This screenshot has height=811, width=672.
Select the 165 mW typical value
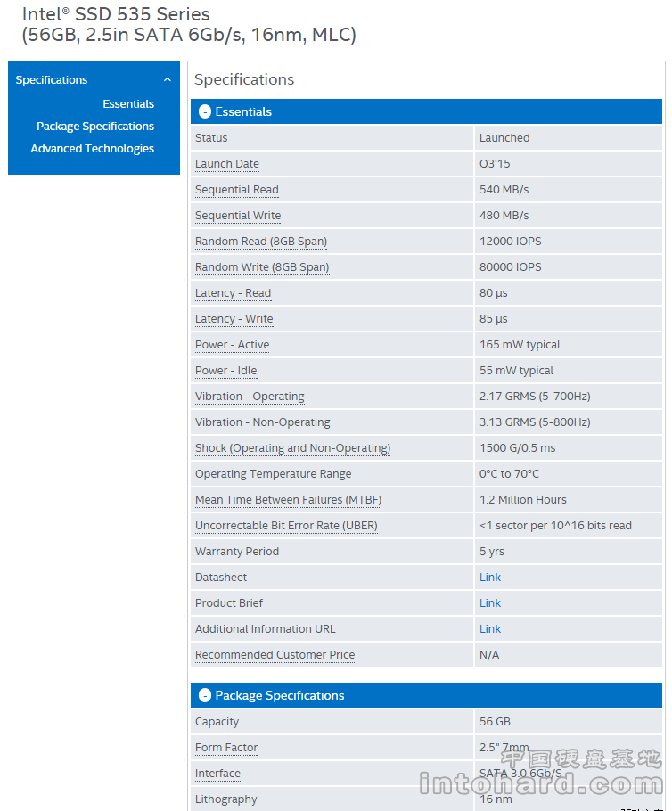[520, 345]
